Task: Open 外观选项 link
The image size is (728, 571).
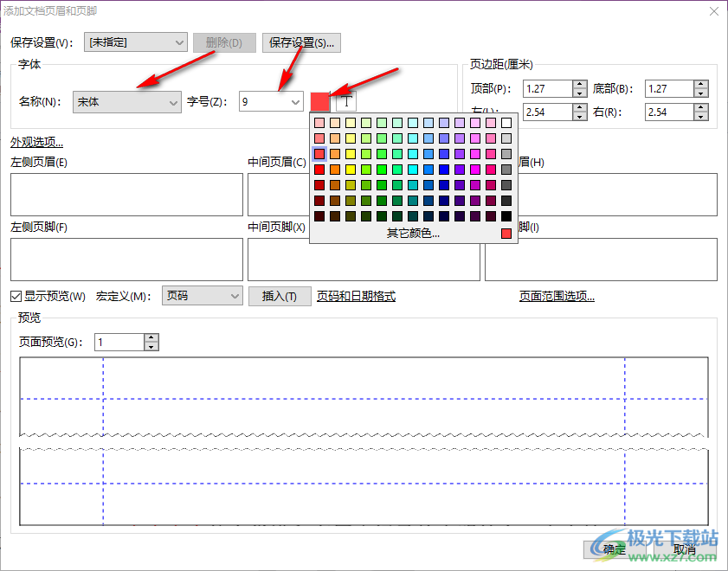Action: (36, 142)
